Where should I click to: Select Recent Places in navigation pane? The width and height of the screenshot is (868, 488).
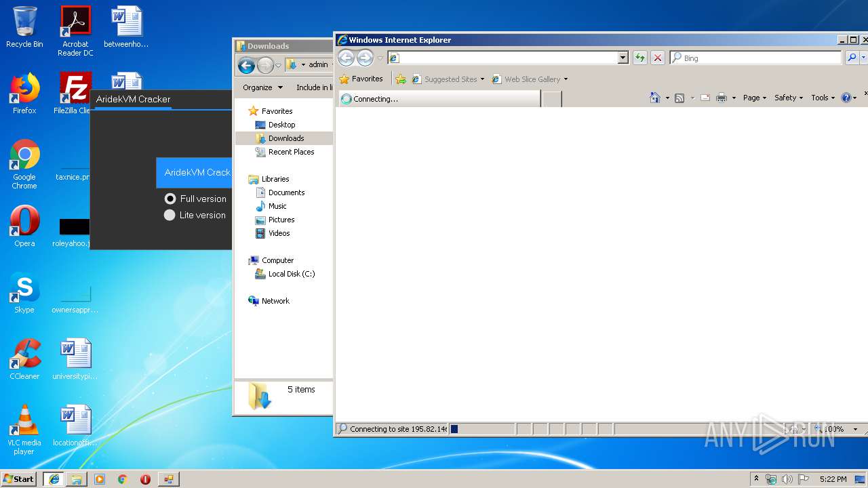pos(291,152)
